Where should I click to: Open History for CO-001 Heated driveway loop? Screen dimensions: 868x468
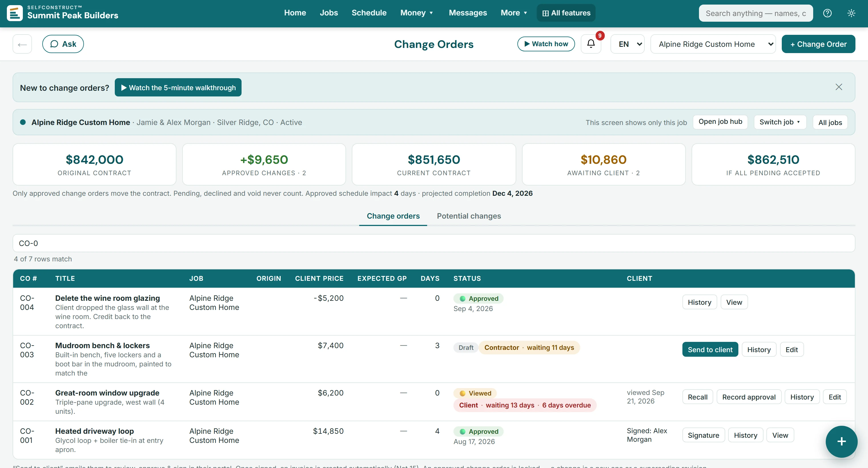coord(745,435)
